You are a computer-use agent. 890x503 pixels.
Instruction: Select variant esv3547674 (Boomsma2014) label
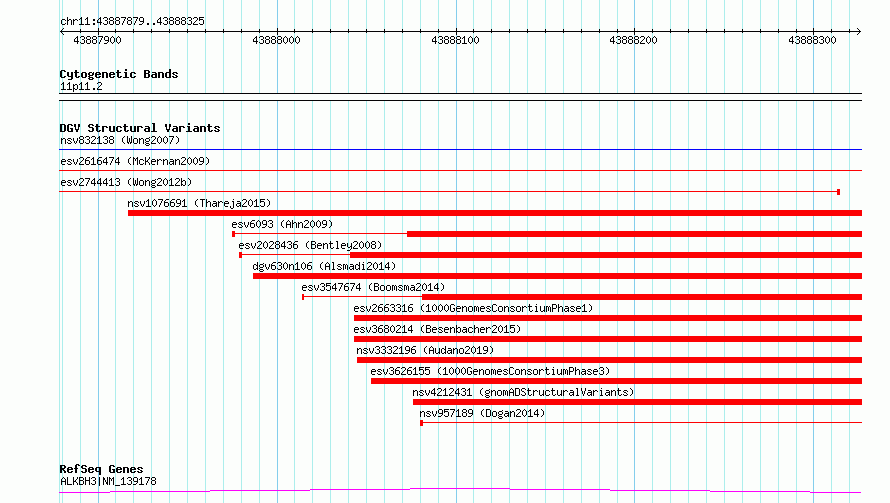tap(373, 287)
